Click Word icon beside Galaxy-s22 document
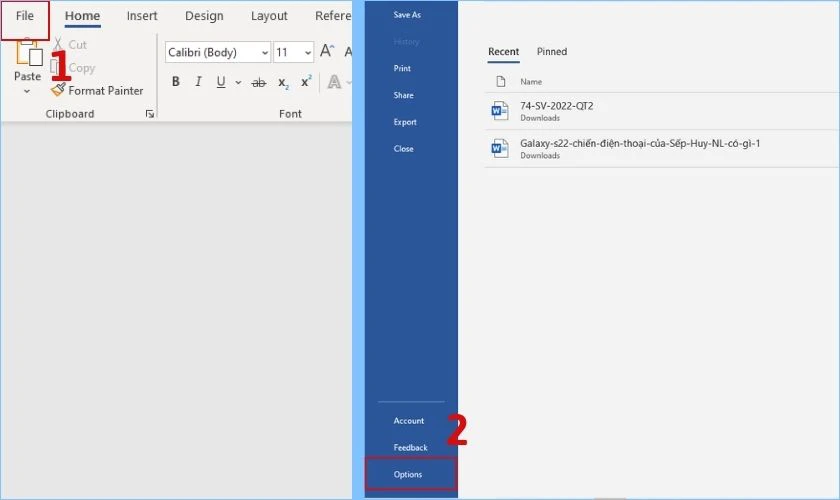The image size is (840, 500). (499, 148)
